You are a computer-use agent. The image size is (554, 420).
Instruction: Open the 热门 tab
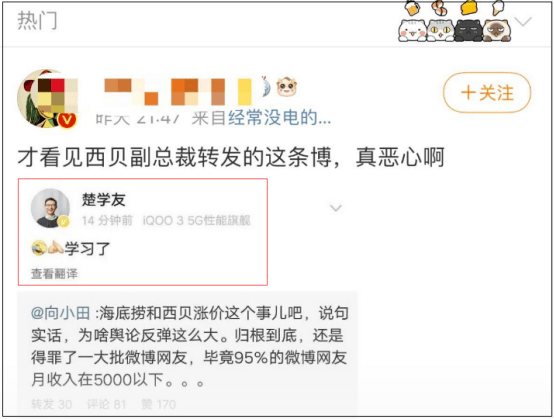(x=37, y=20)
